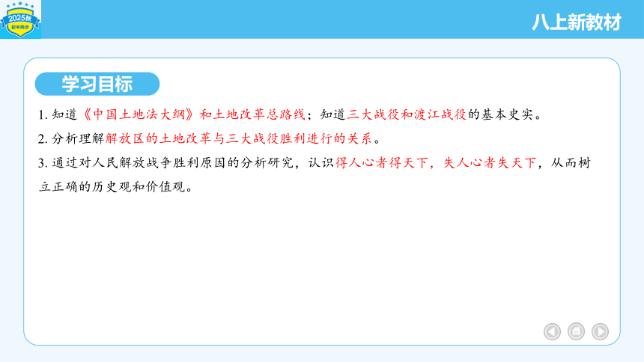Click the 2025秋 shield badge logo

click(x=20, y=19)
